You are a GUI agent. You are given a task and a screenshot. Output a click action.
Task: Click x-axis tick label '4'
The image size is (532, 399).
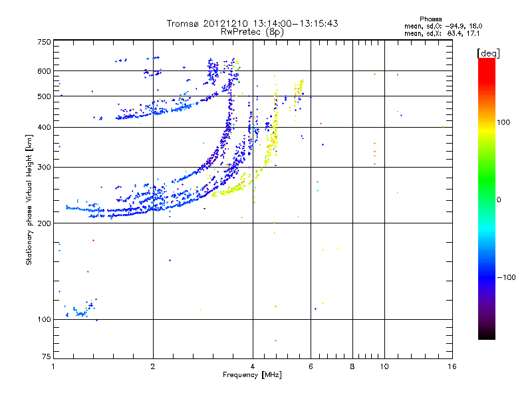(x=253, y=366)
